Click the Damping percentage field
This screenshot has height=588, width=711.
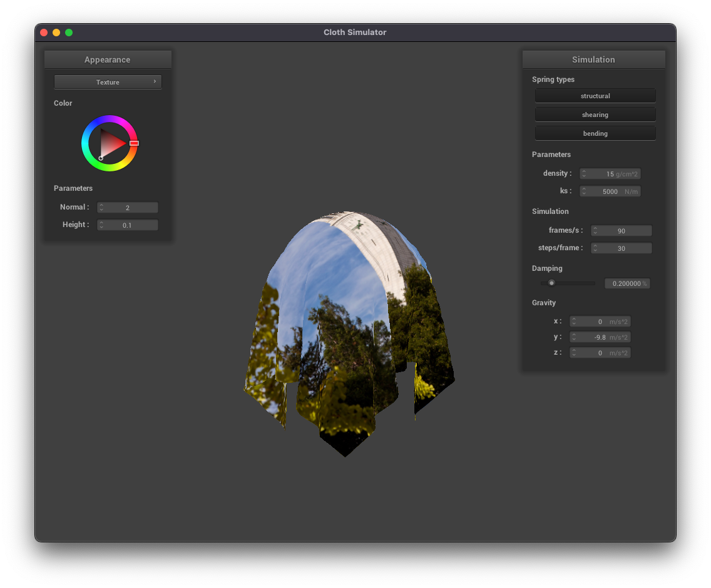pos(627,283)
